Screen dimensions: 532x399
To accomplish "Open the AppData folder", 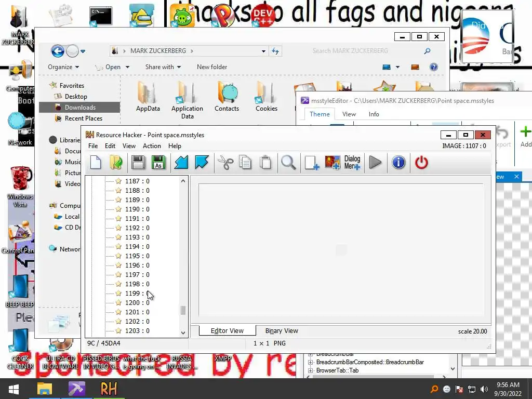I will [148, 96].
